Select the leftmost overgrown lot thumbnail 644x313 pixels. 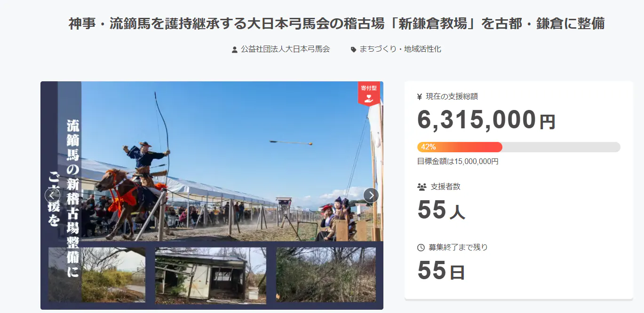coord(97,275)
